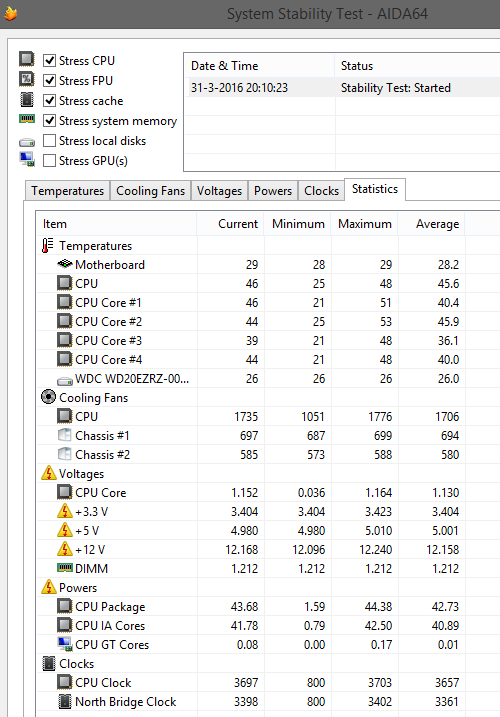Click the monitor icon beside Stress GPU(s)
The width and height of the screenshot is (500, 717).
tap(27, 159)
